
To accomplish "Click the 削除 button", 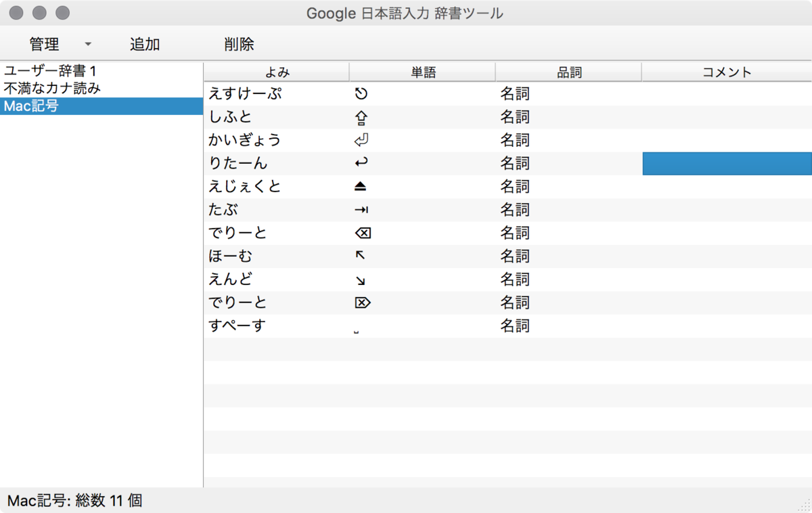I will coord(239,44).
